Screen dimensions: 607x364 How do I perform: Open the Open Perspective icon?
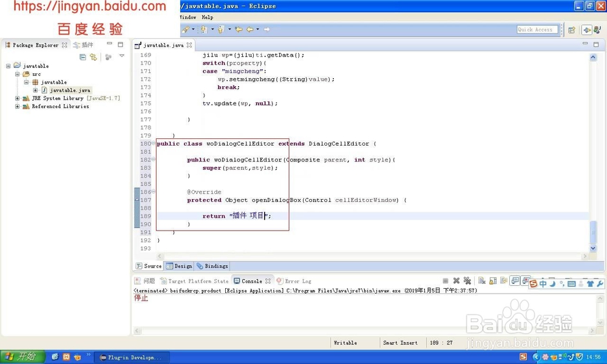(572, 30)
